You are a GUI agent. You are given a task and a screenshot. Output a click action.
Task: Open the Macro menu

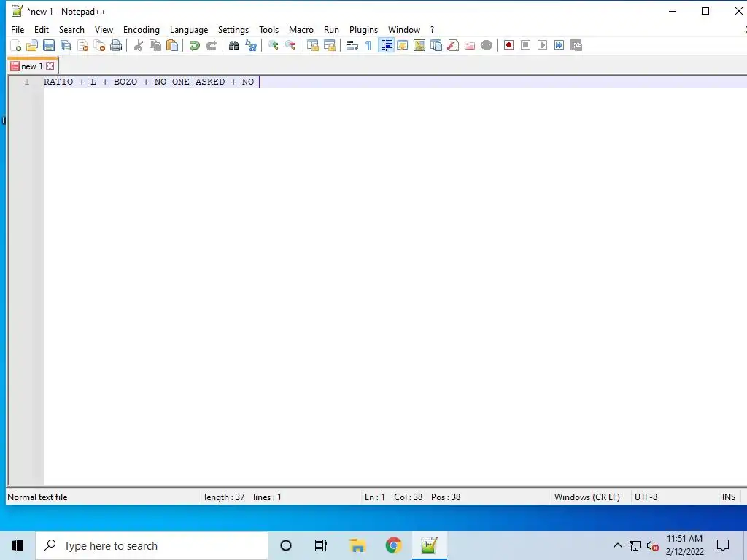click(301, 29)
